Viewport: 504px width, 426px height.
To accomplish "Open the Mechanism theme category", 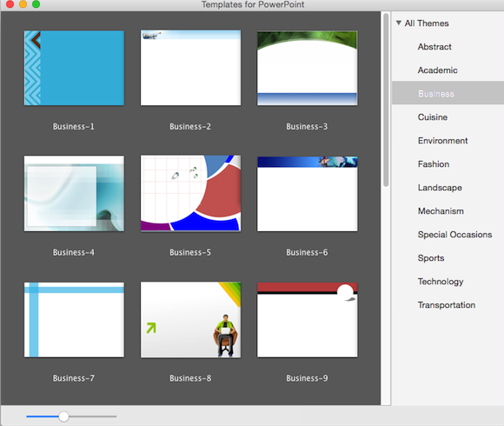I will [441, 211].
